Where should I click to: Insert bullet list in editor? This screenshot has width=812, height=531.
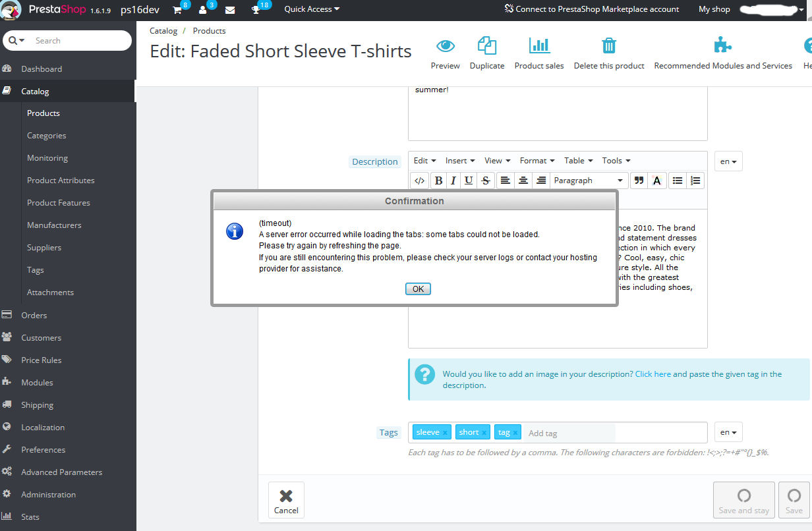point(677,181)
